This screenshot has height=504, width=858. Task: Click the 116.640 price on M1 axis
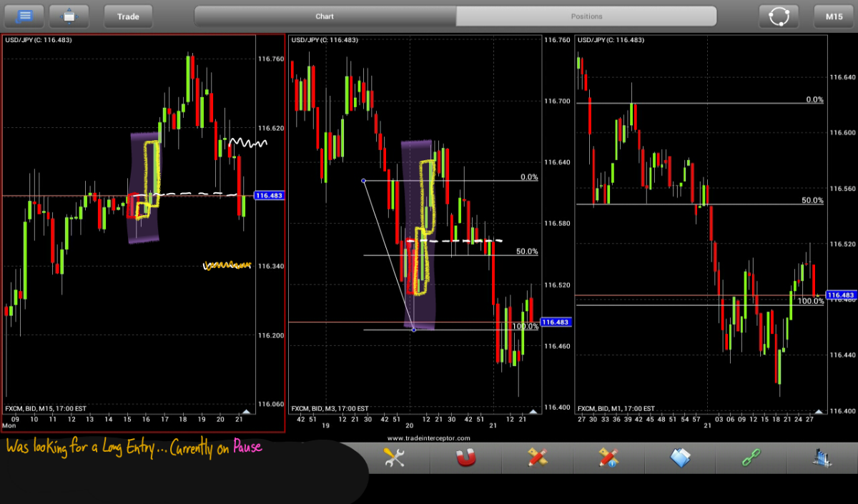coord(843,77)
